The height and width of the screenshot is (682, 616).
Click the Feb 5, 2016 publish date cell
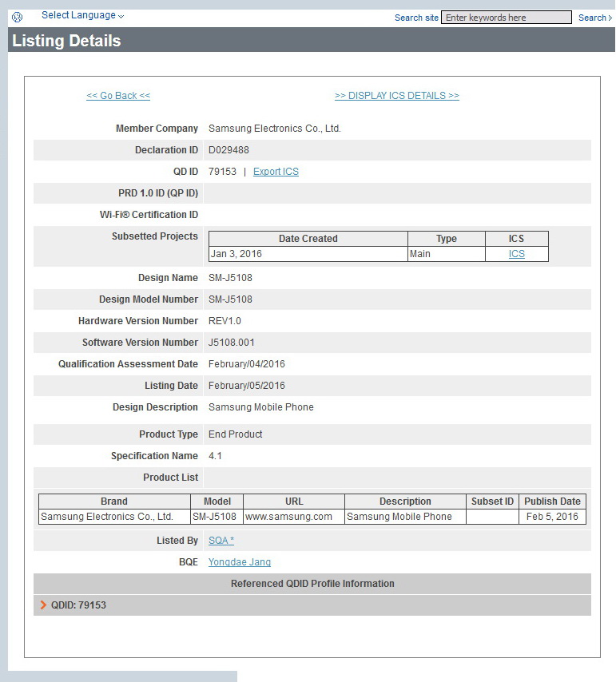(x=552, y=517)
